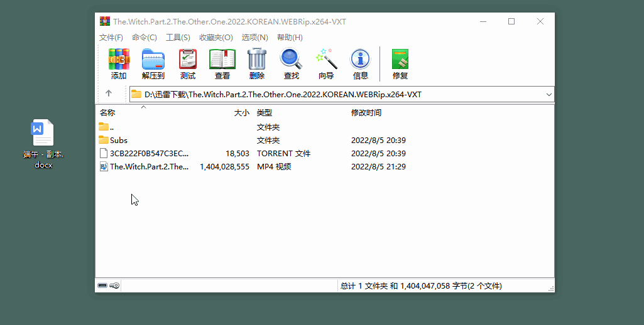Viewport: 644px width, 325px height.
Task: Click the WinRAR title bar app icon
Action: (105, 21)
